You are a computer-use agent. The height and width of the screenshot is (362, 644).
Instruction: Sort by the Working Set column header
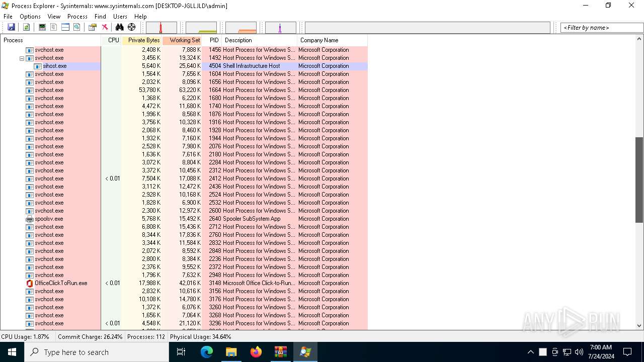[182, 40]
